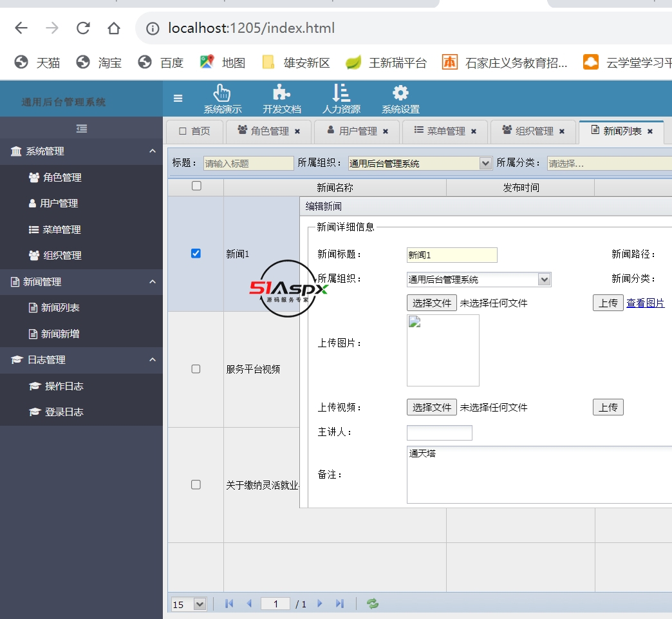Go to first page in pager
Screen dimensions: 672x619
coord(229,604)
